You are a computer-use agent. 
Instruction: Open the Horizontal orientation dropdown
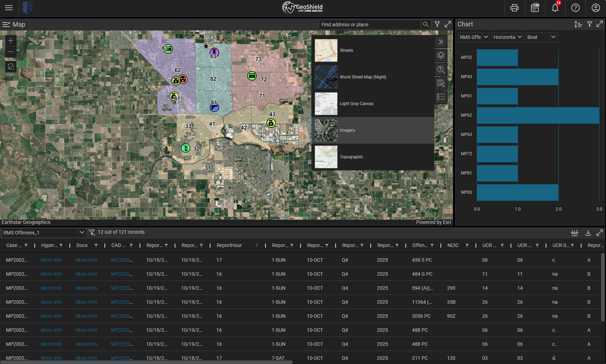point(520,37)
